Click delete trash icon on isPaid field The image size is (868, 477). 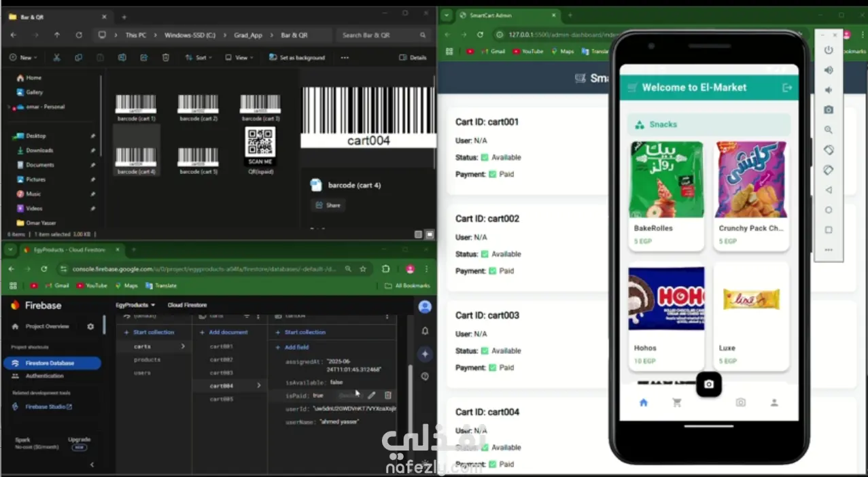tap(388, 395)
